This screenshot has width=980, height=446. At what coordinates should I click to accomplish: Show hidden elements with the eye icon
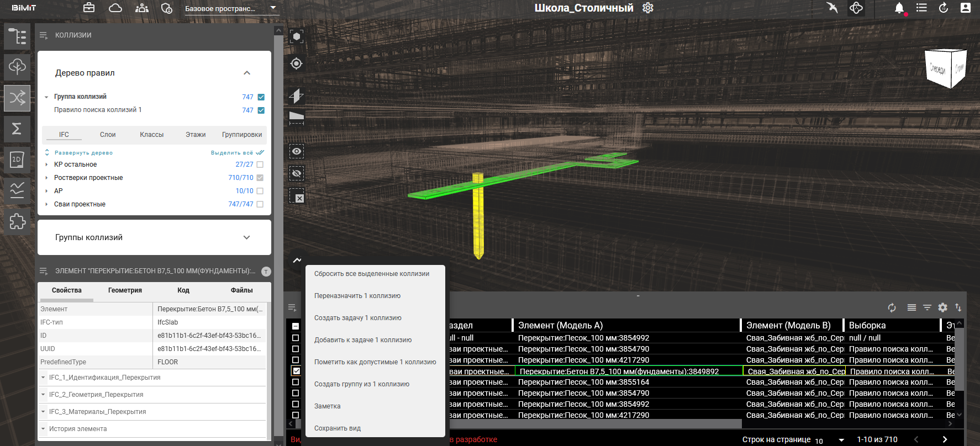point(297,151)
